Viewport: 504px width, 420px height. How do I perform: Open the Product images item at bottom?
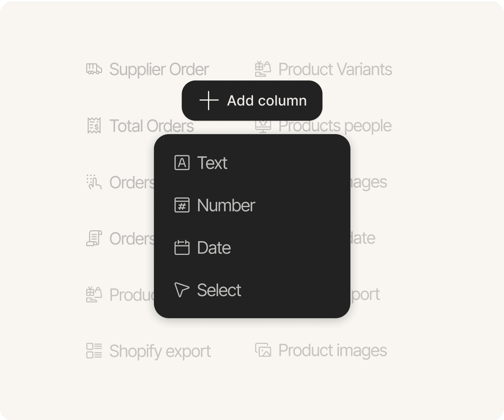[333, 351]
